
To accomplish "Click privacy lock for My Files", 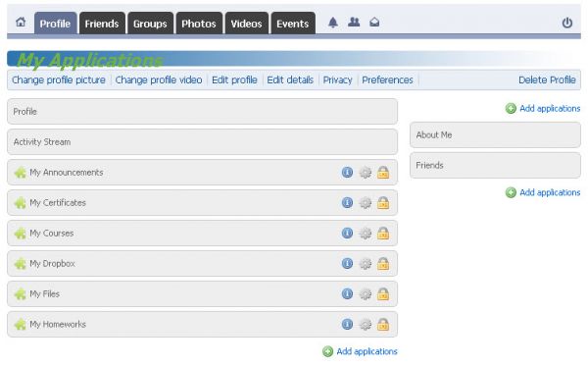I will click(x=383, y=294).
